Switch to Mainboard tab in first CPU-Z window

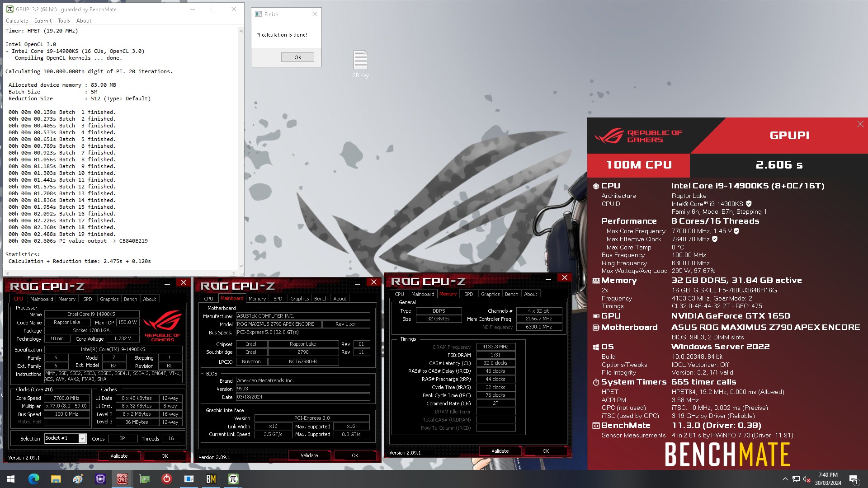[42, 299]
